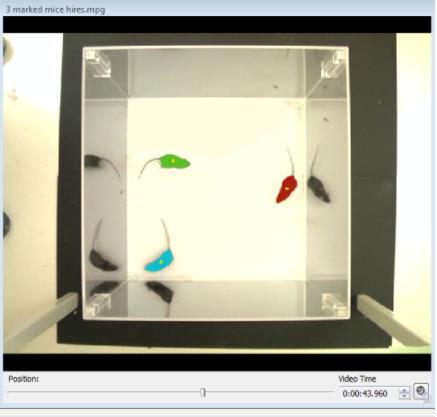Click the cyan tracked mouse in the video
The height and width of the screenshot is (417, 437).
pyautogui.click(x=159, y=261)
